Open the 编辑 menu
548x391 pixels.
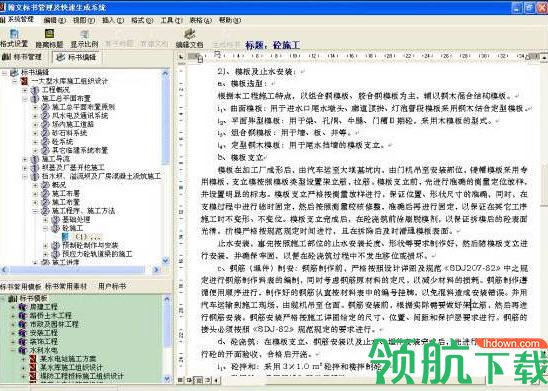pos(54,20)
